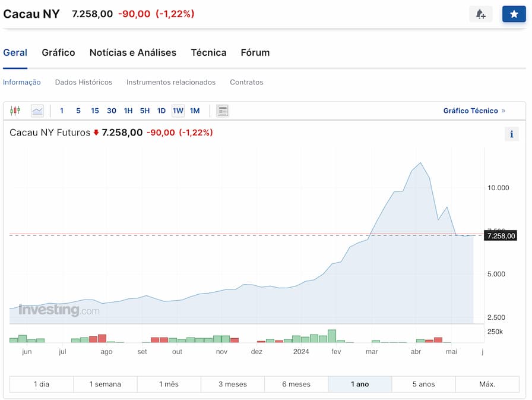Switch to the area chart icon
This screenshot has height=400, width=532.
37,111
